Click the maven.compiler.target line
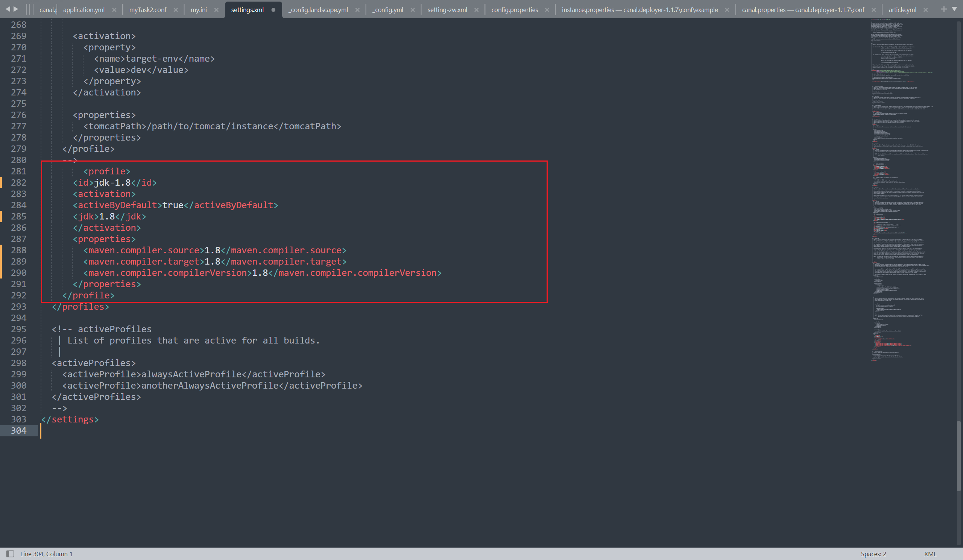The height and width of the screenshot is (560, 963). tap(215, 262)
